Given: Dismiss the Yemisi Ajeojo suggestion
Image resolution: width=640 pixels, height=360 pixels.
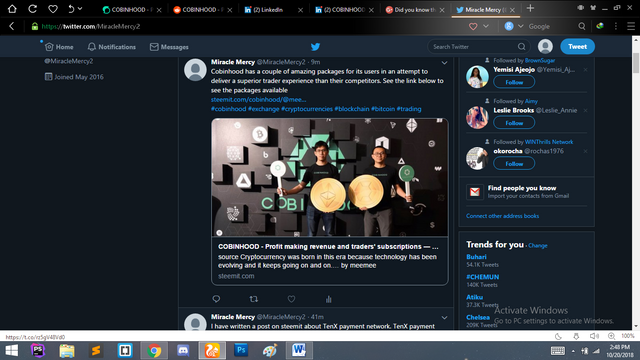Looking at the screenshot, I should click(585, 70).
